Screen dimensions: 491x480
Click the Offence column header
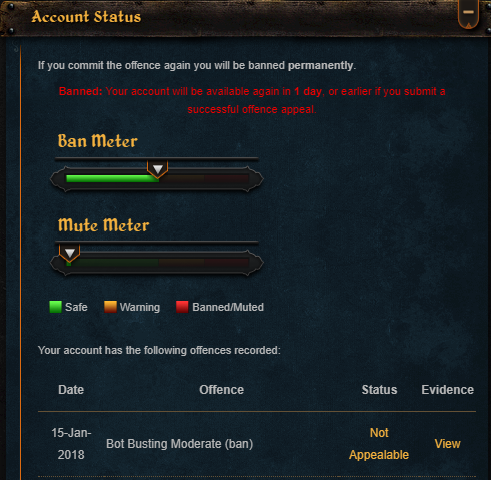tap(221, 390)
